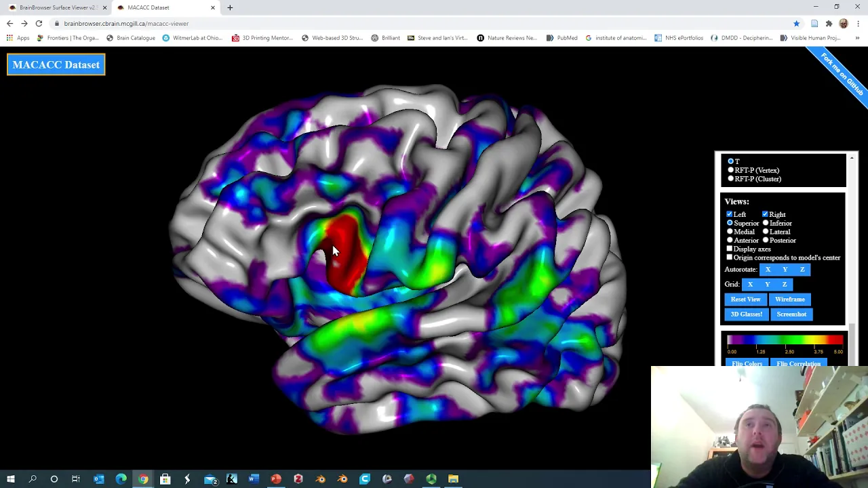Go back to the previous page

tap(9, 24)
